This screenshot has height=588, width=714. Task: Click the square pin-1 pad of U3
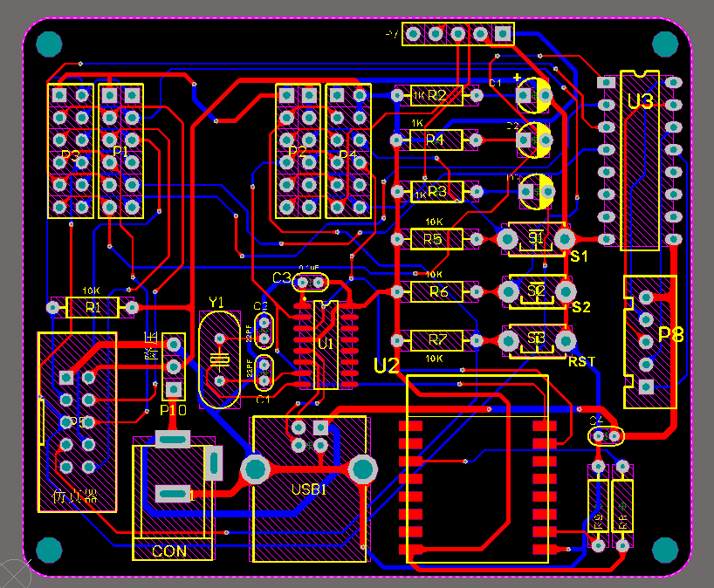click(606, 82)
